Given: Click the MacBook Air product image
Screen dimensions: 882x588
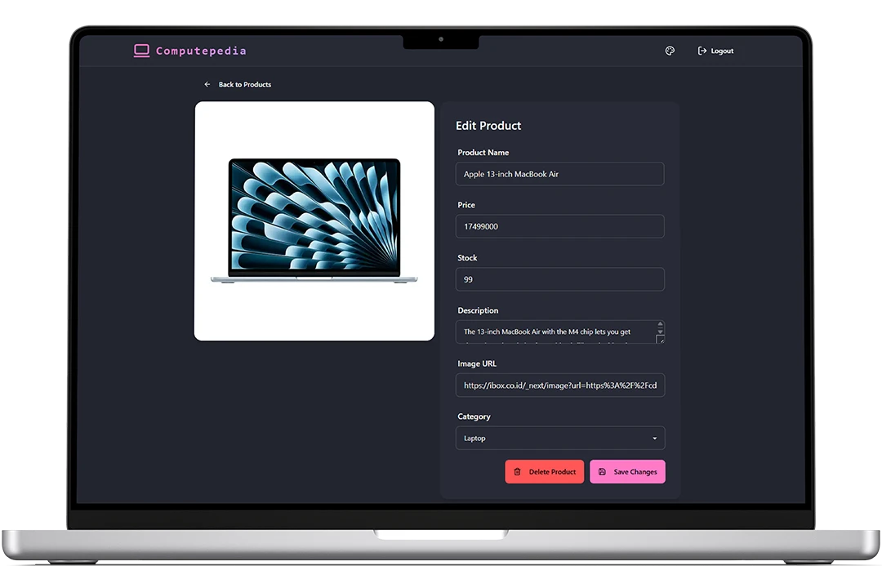Looking at the screenshot, I should point(314,220).
